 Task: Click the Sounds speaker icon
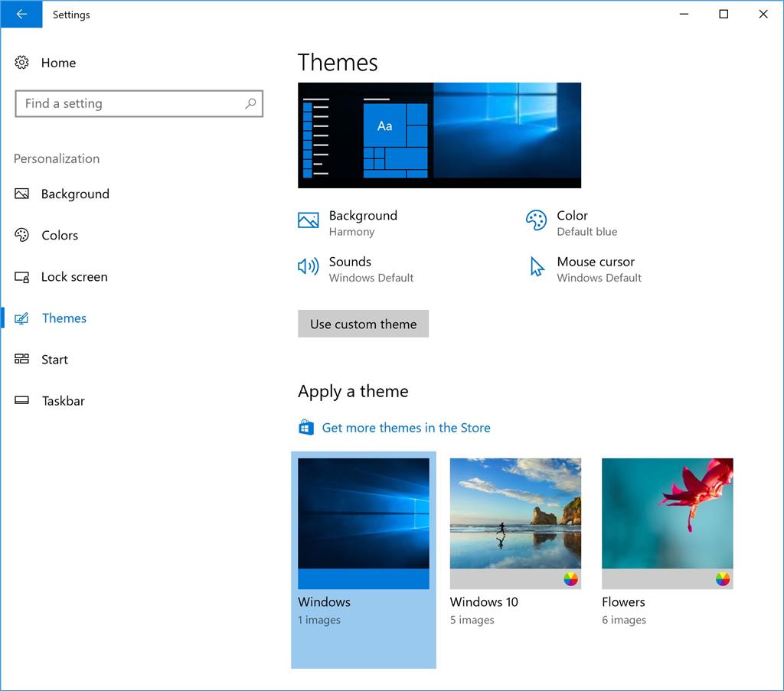(x=308, y=266)
